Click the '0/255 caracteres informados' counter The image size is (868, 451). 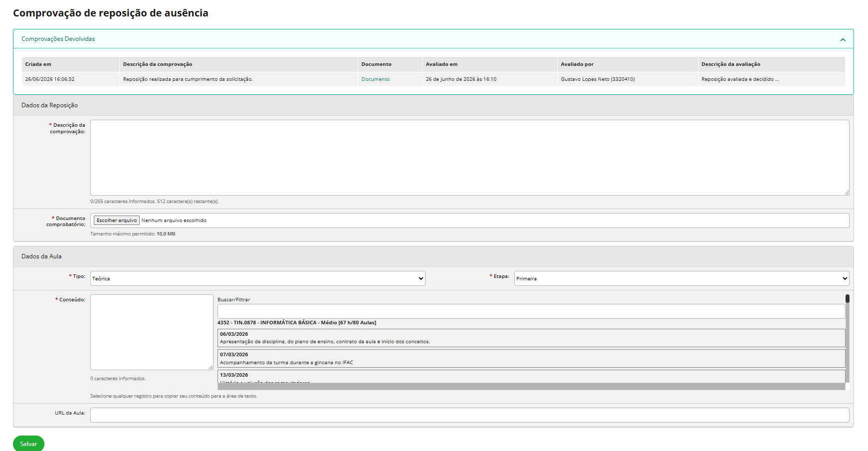point(155,202)
